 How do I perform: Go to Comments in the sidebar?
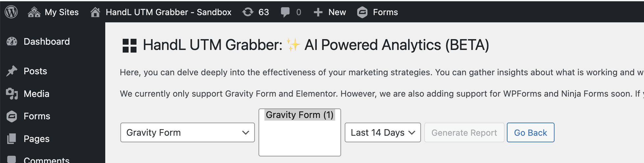click(46, 160)
